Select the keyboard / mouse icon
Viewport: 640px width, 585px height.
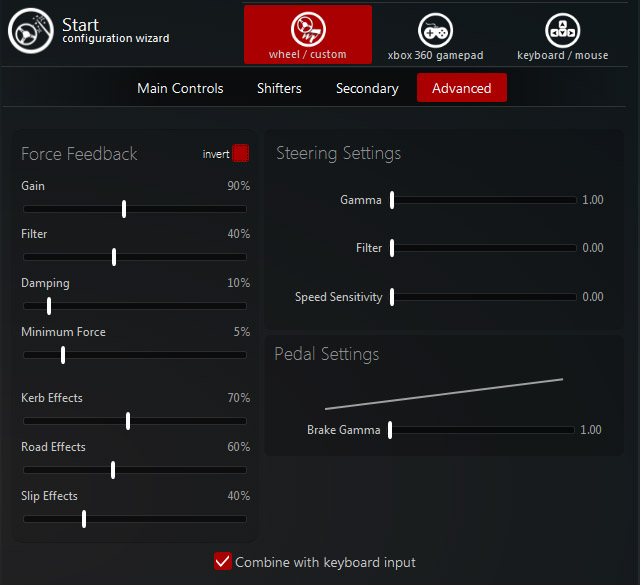(x=562, y=29)
